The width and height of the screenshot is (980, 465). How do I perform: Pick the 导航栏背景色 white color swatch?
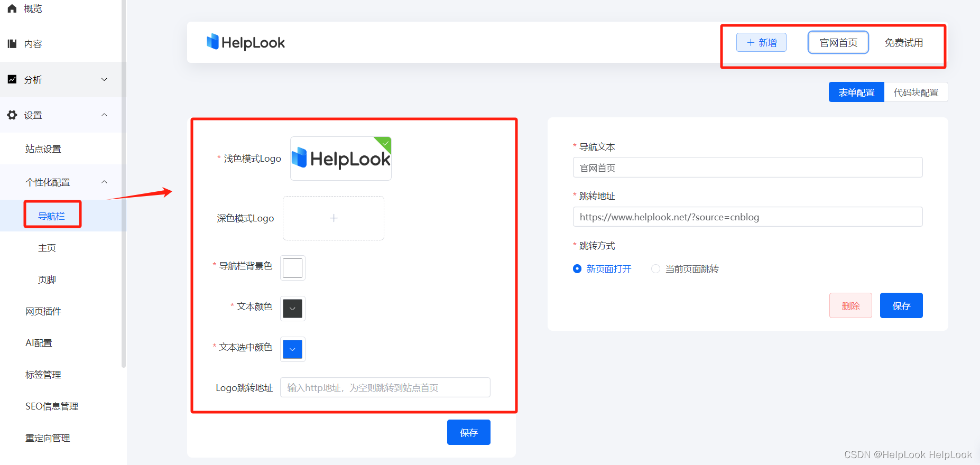(292, 268)
